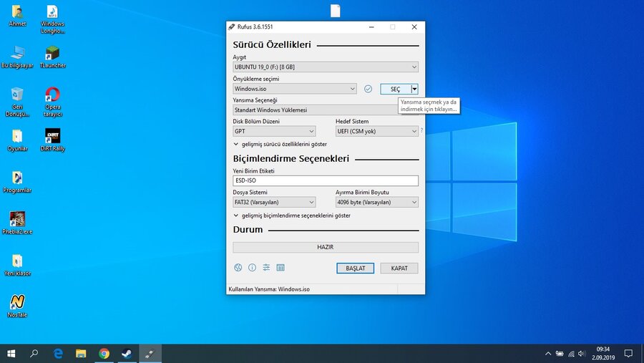The image size is (644, 363).
Task: Click the Yeni Birim Etiketi text field
Action: click(x=325, y=181)
